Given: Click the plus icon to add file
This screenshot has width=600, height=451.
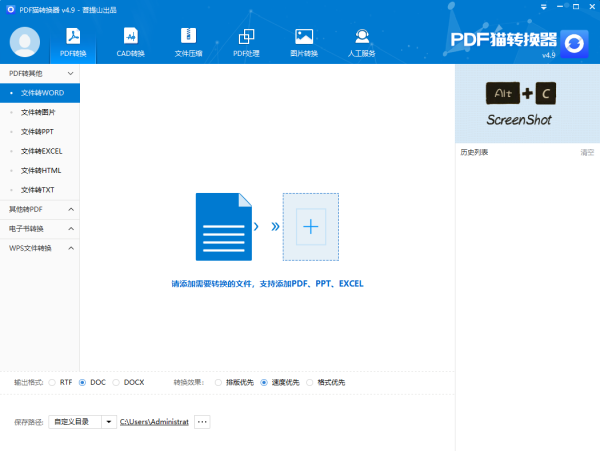Looking at the screenshot, I should click(x=310, y=227).
